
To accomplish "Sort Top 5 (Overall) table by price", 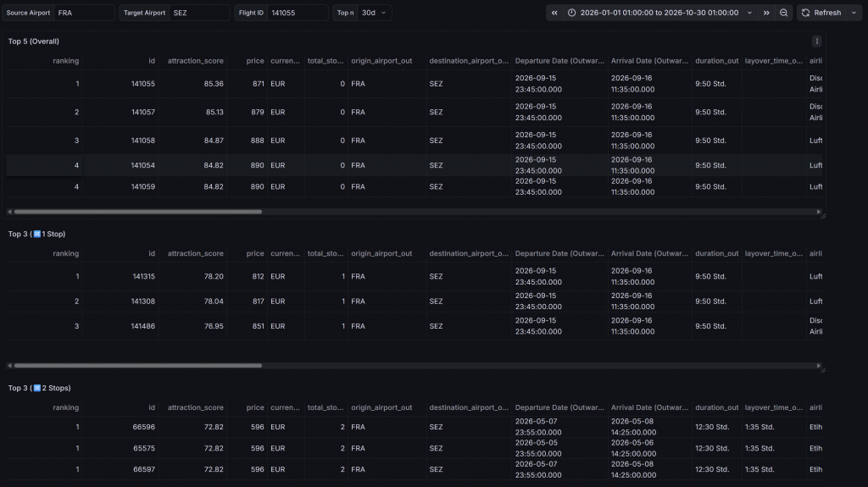I will pyautogui.click(x=254, y=61).
